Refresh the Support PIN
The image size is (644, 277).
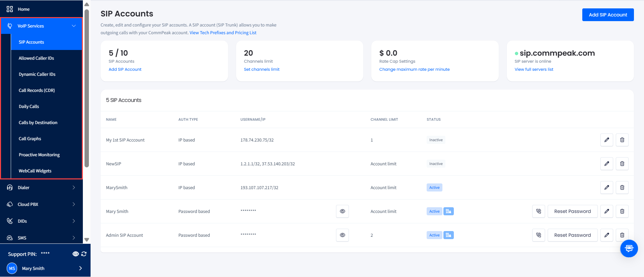point(84,254)
